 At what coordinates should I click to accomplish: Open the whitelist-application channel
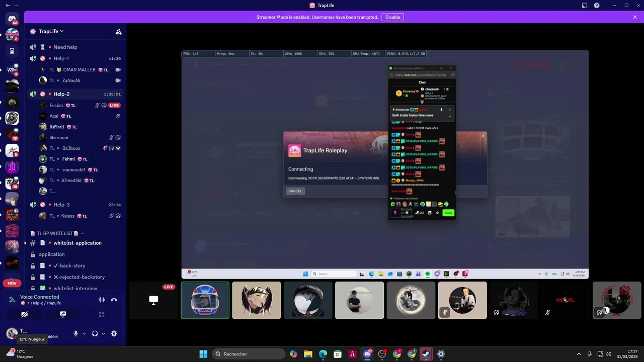coord(75,243)
